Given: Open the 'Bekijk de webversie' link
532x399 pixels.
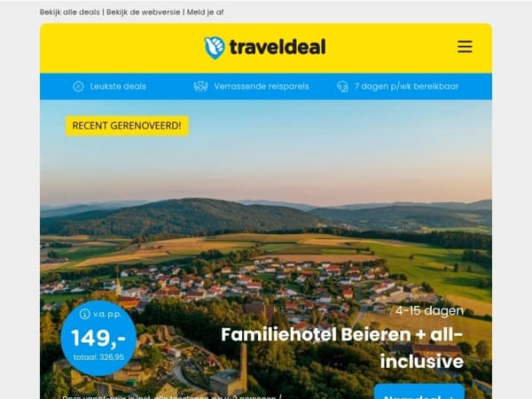Looking at the screenshot, I should (143, 12).
